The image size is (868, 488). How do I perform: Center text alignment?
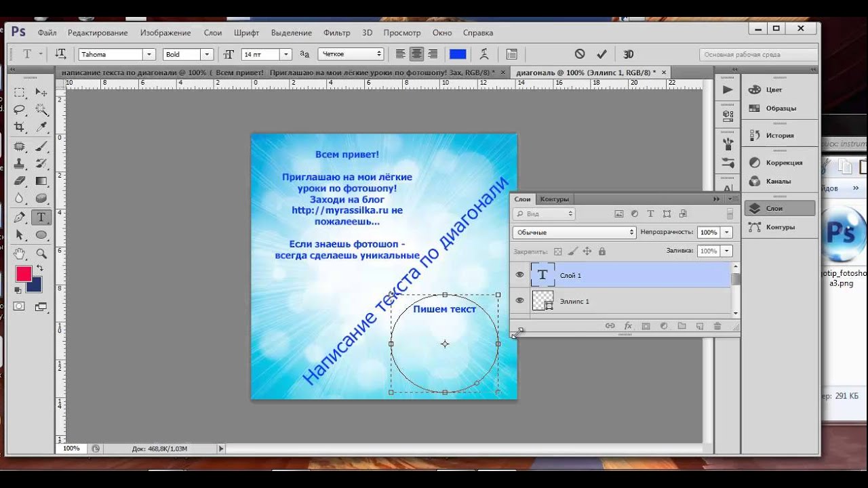point(416,54)
